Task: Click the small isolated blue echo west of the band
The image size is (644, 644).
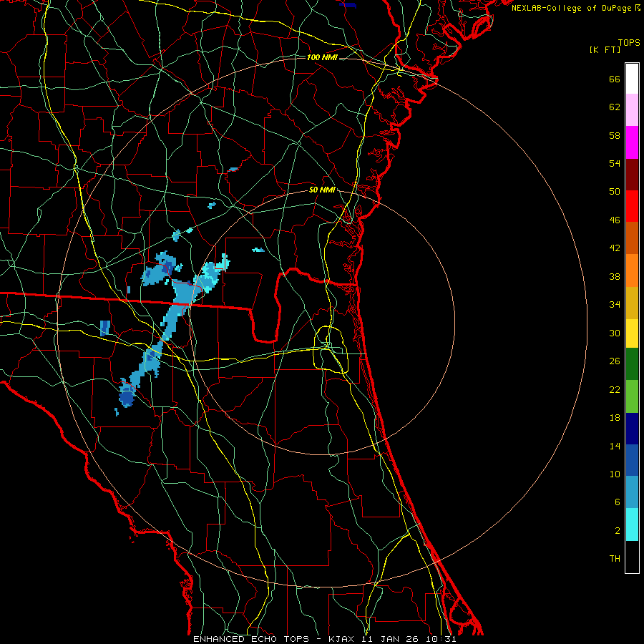Action: pos(105,328)
